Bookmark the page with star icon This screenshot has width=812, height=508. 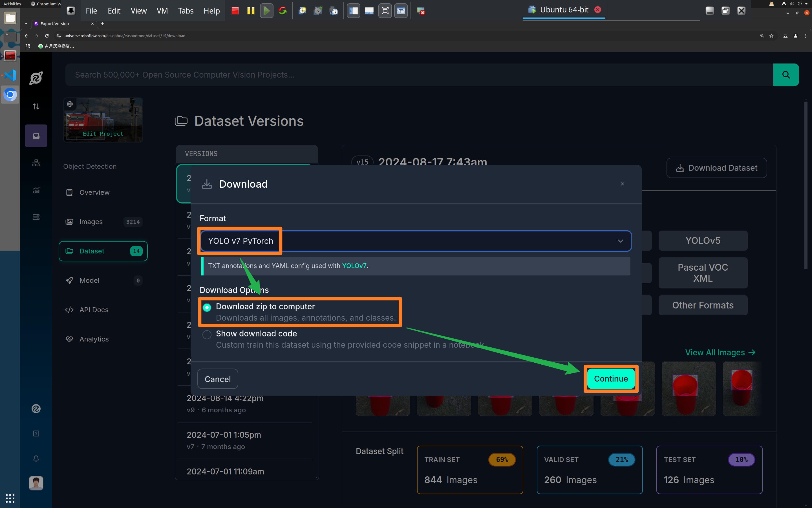(771, 36)
